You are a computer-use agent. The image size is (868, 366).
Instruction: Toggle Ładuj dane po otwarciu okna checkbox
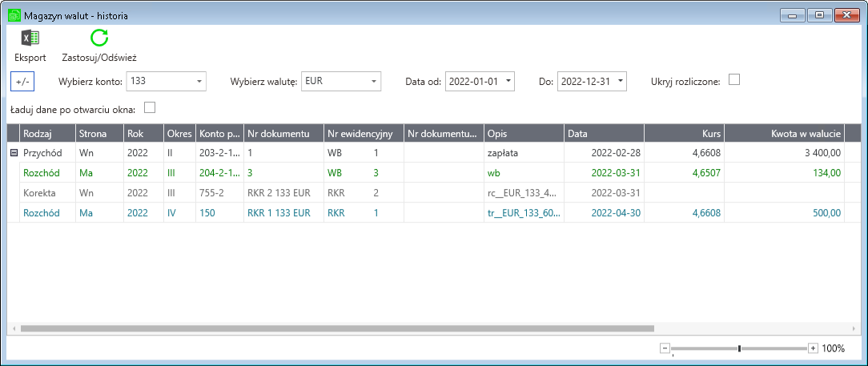click(x=149, y=108)
